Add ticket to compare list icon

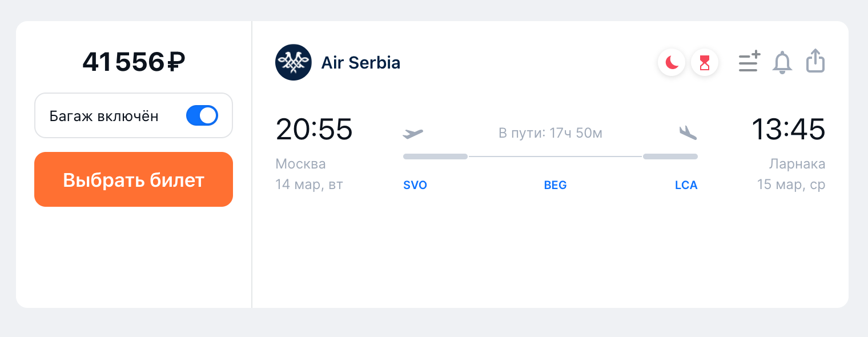click(749, 62)
